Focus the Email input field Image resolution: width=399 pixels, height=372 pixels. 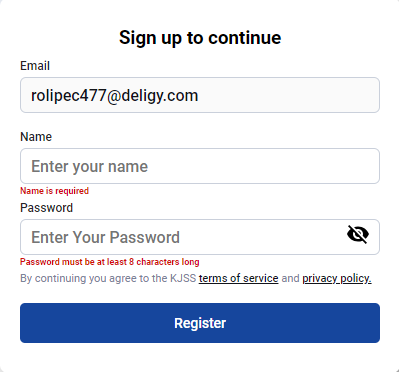tap(200, 95)
